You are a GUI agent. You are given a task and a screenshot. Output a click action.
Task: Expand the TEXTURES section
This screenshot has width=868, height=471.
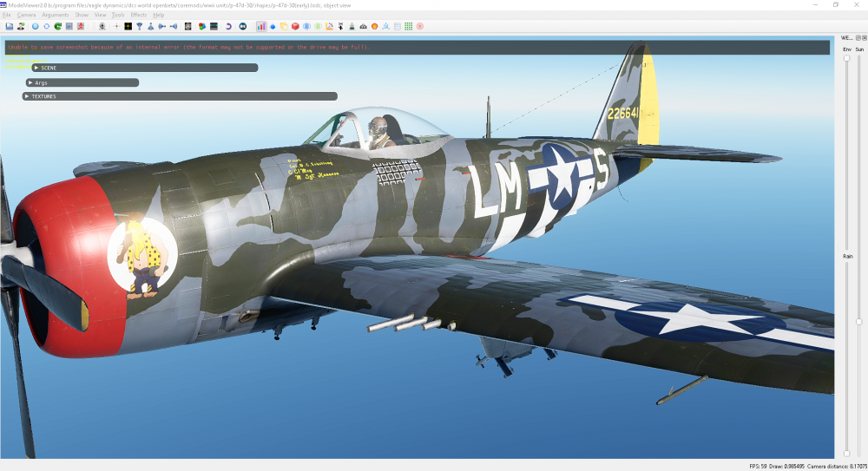pos(27,96)
